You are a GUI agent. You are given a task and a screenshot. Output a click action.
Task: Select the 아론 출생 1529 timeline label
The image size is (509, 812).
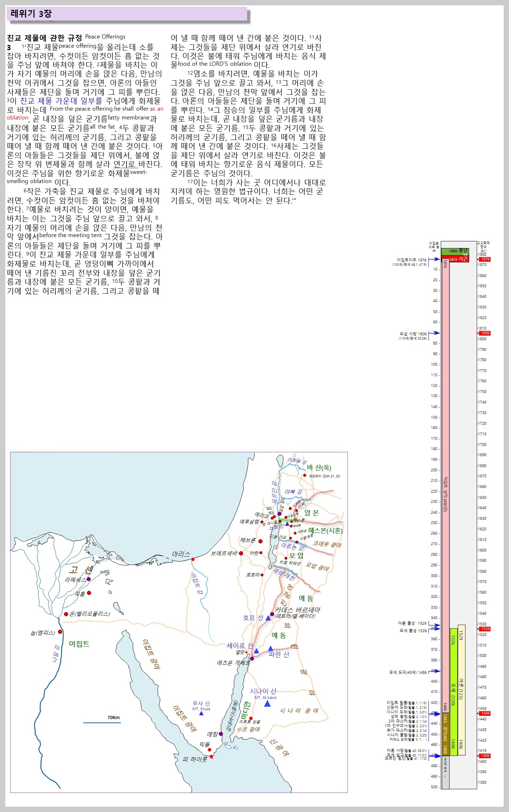coord(413,623)
